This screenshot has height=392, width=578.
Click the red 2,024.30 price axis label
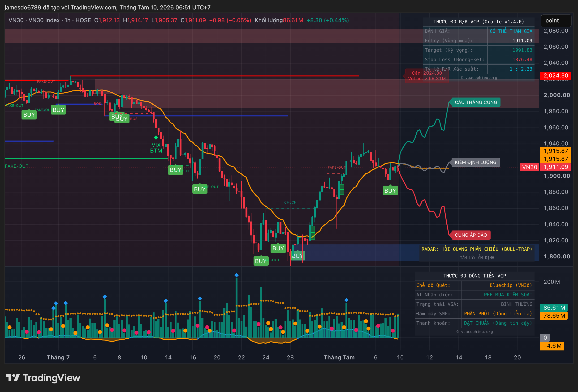(555, 76)
